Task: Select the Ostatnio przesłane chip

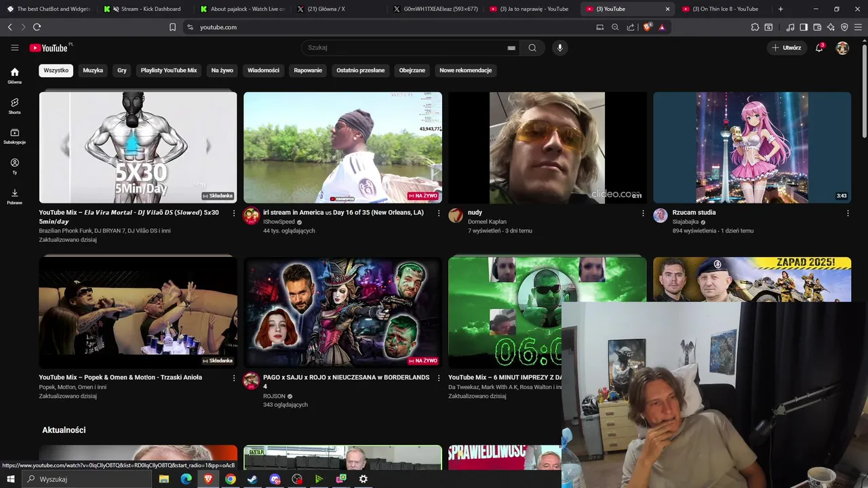Action: click(x=360, y=70)
